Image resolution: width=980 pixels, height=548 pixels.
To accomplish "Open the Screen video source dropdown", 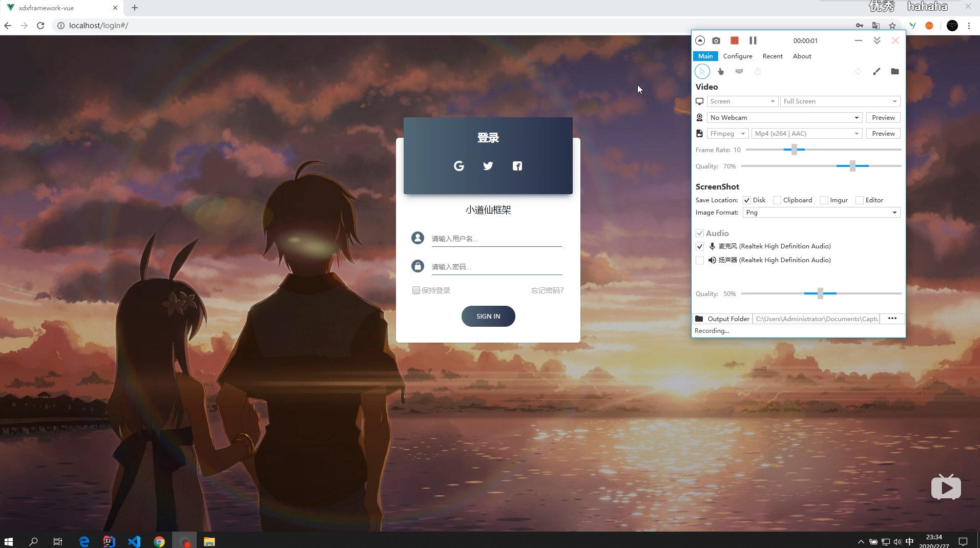I will [x=742, y=101].
